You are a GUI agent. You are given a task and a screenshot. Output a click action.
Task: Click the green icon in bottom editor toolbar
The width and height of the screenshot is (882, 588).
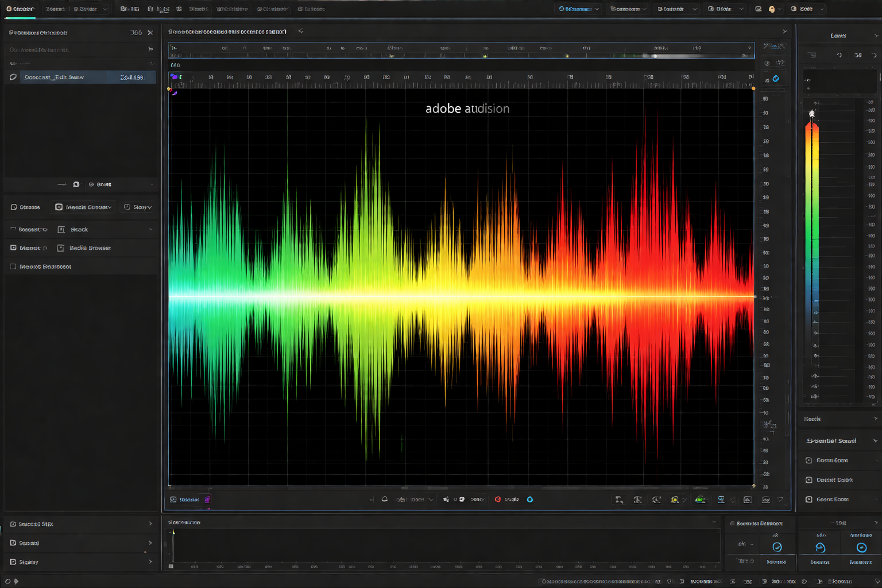[700, 500]
